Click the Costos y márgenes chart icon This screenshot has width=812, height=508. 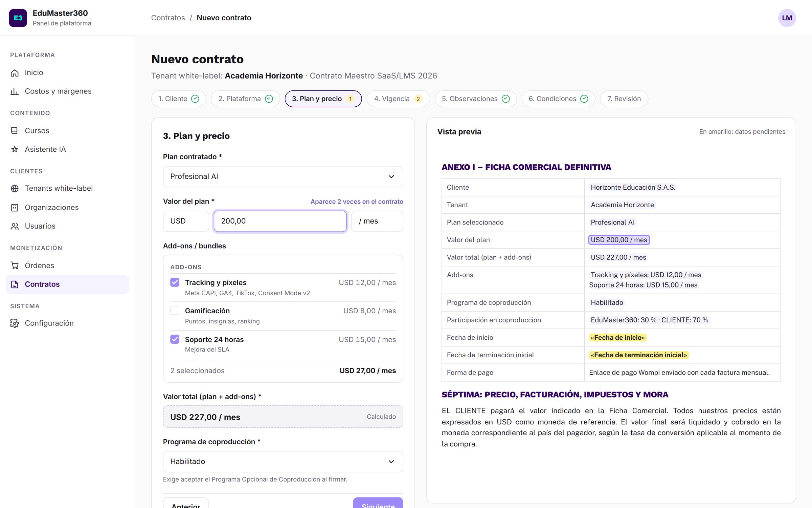click(15, 91)
